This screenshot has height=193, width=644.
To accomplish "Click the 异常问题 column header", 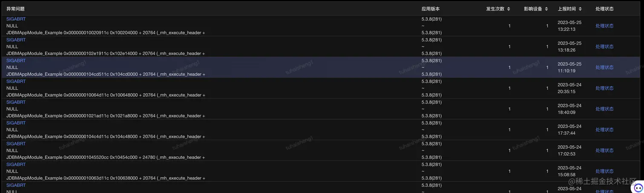I will (x=15, y=9).
